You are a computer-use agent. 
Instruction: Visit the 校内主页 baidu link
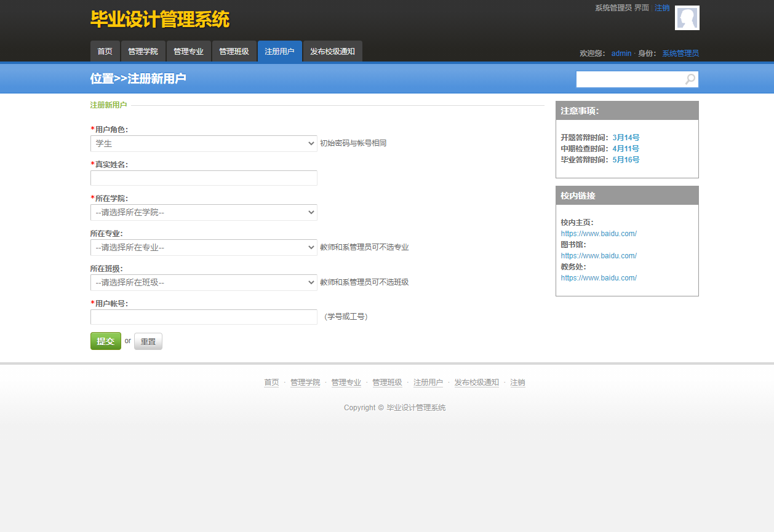598,233
